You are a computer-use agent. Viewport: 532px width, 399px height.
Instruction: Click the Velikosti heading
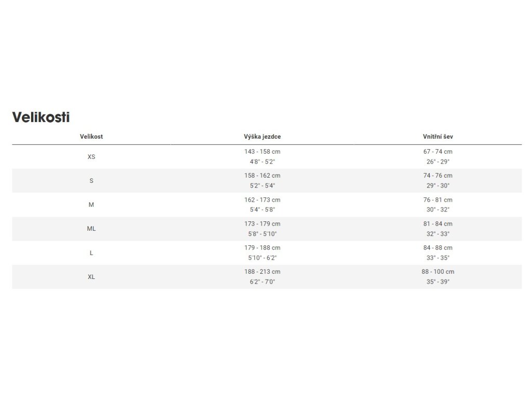pyautogui.click(x=41, y=117)
